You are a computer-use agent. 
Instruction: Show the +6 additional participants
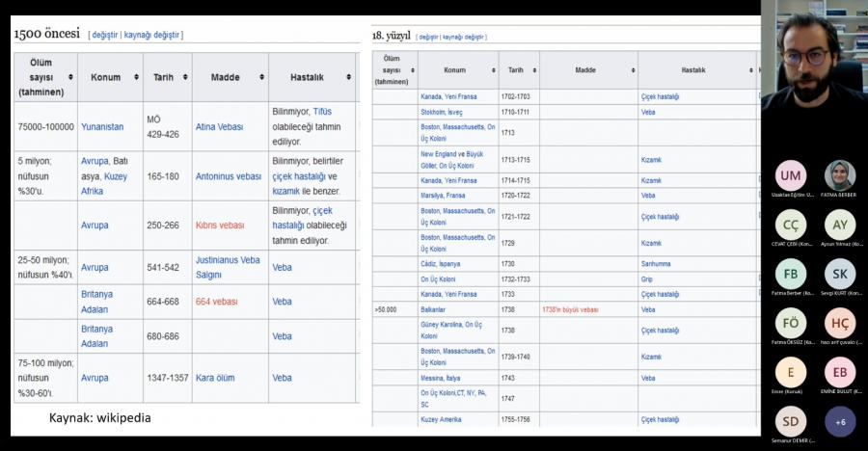(x=840, y=421)
